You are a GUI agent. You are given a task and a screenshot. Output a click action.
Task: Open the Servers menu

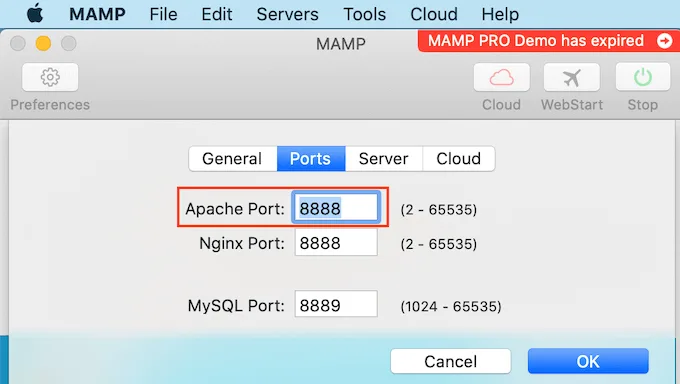click(287, 14)
